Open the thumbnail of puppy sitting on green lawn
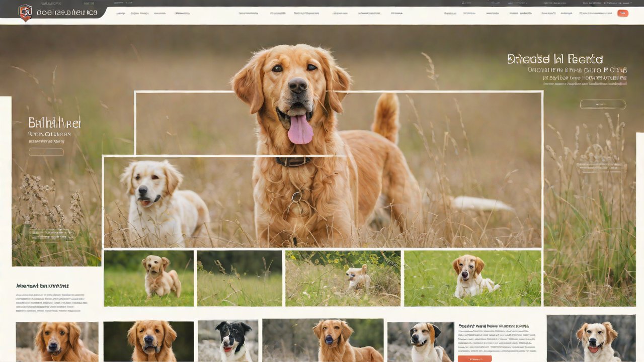Screen dimensions: 644x362 coord(149,278)
